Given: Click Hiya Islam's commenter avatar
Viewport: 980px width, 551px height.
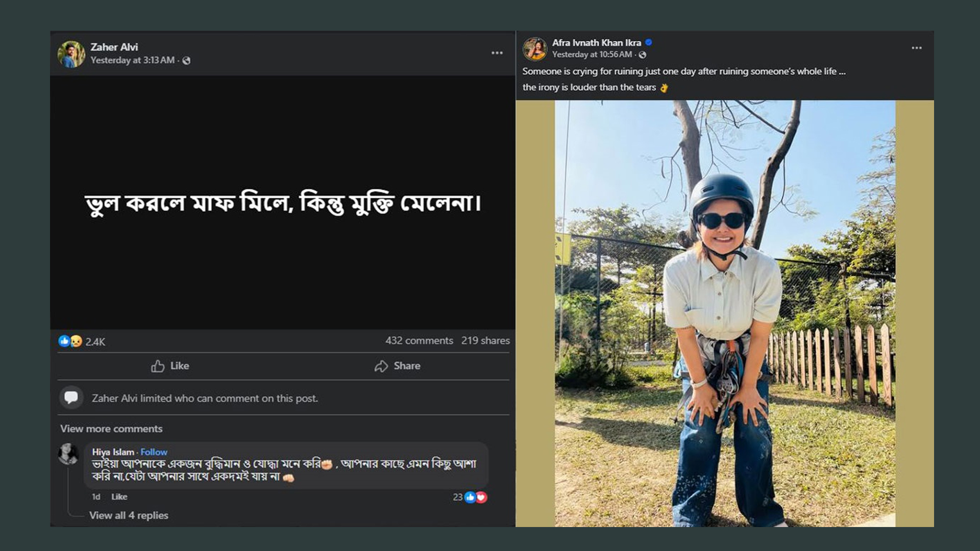Looking at the screenshot, I should pos(68,454).
